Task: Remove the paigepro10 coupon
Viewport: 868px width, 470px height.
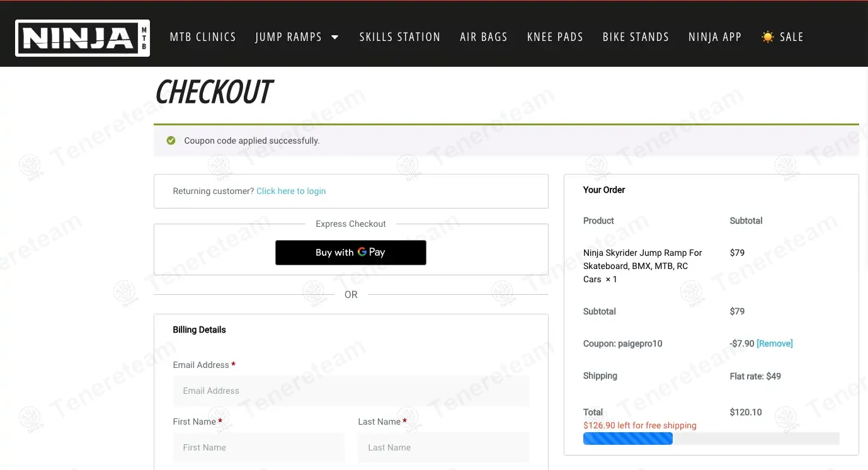Action: pyautogui.click(x=774, y=343)
